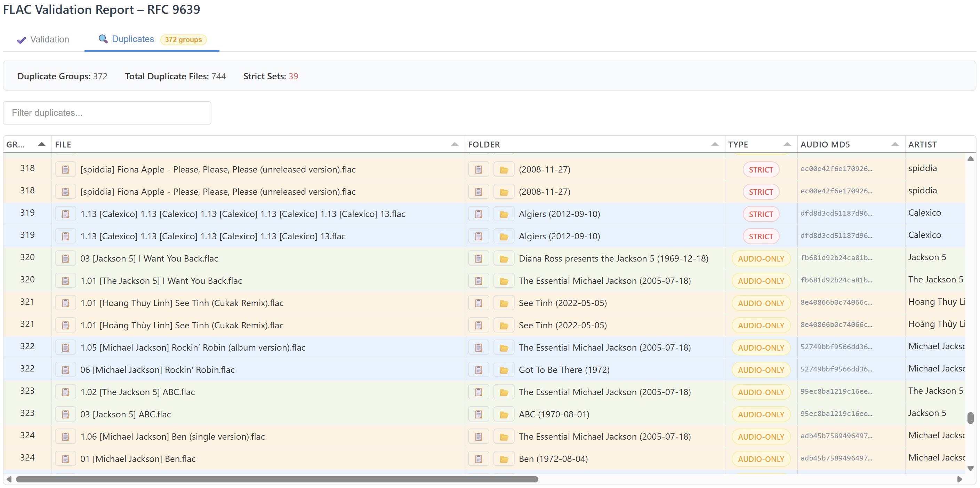This screenshot has width=980, height=488.
Task: Click artist Calexico in first group 319 row
Action: point(924,213)
